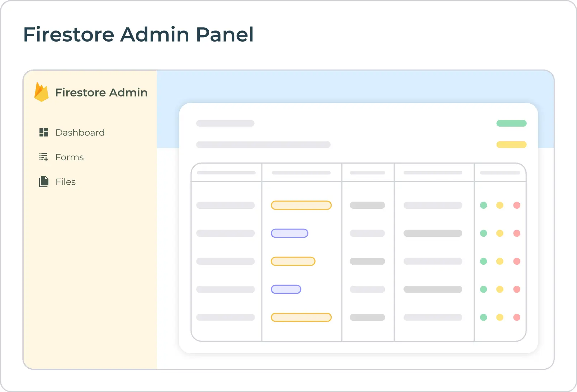Click the Firebase flame logo
Screen dimensions: 577x392
pos(42,92)
